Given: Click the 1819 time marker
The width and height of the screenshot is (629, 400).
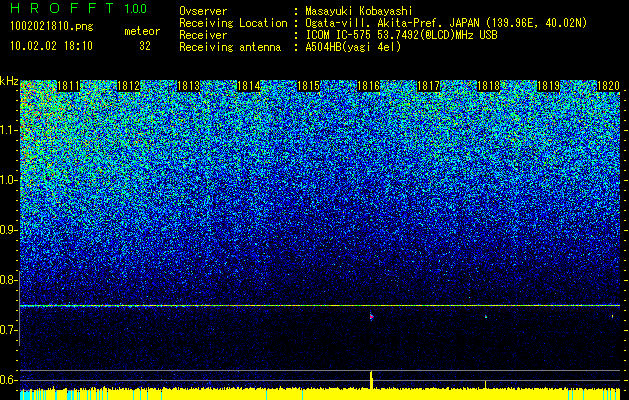Looking at the screenshot, I should [x=549, y=86].
